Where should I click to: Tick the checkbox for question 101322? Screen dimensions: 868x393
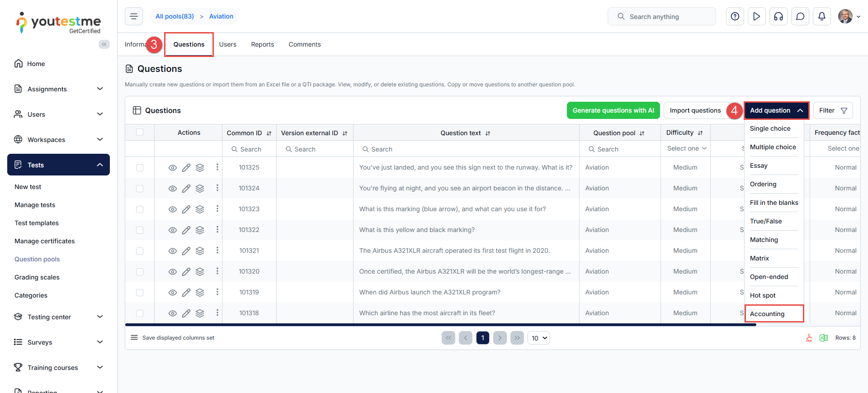[x=140, y=230]
